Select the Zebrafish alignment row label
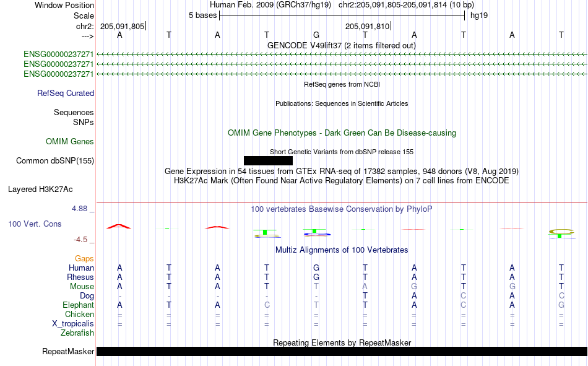The image size is (588, 366). coord(77,333)
